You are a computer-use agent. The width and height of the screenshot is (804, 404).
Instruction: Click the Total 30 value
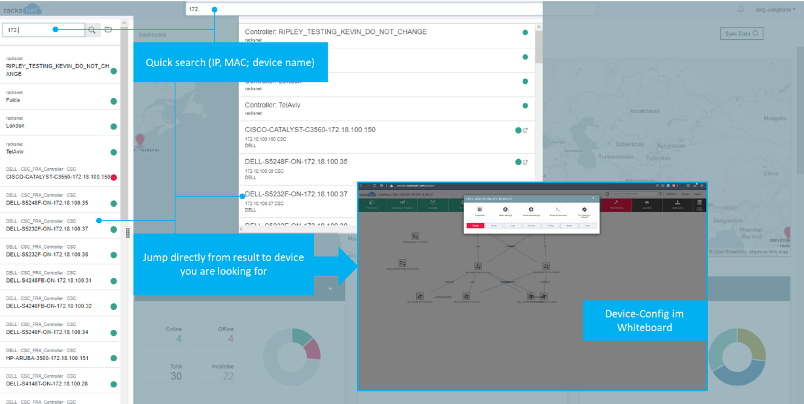176,376
